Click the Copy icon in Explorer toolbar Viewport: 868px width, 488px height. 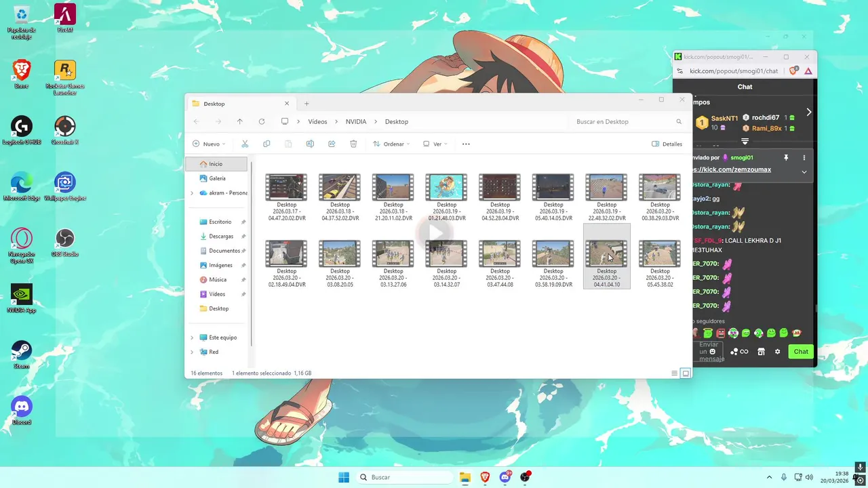click(267, 144)
